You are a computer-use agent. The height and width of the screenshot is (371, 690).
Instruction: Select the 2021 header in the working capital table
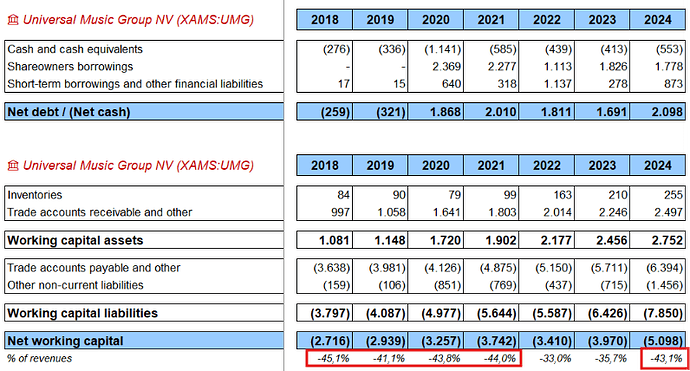491,165
